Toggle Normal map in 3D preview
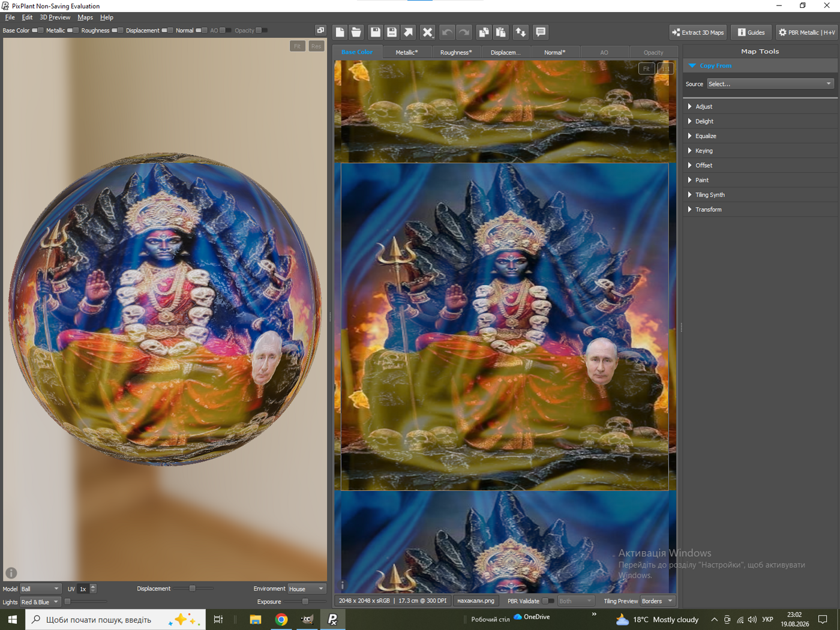840x630 pixels. [201, 31]
